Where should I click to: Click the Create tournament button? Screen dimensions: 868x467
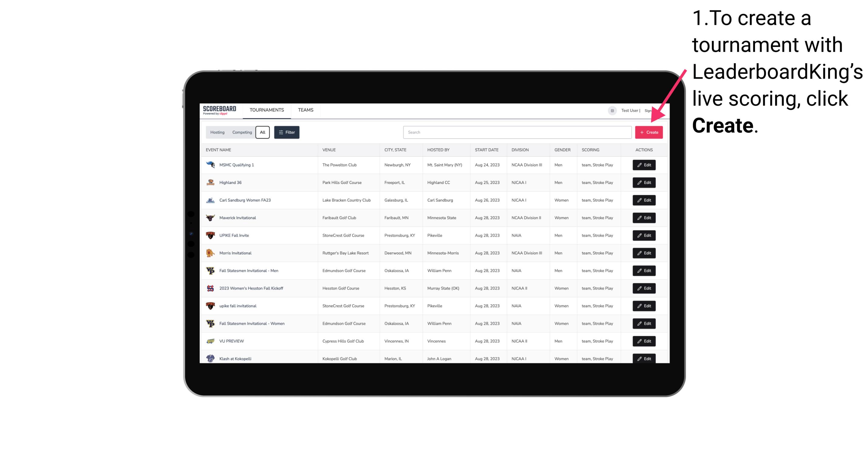(x=649, y=132)
